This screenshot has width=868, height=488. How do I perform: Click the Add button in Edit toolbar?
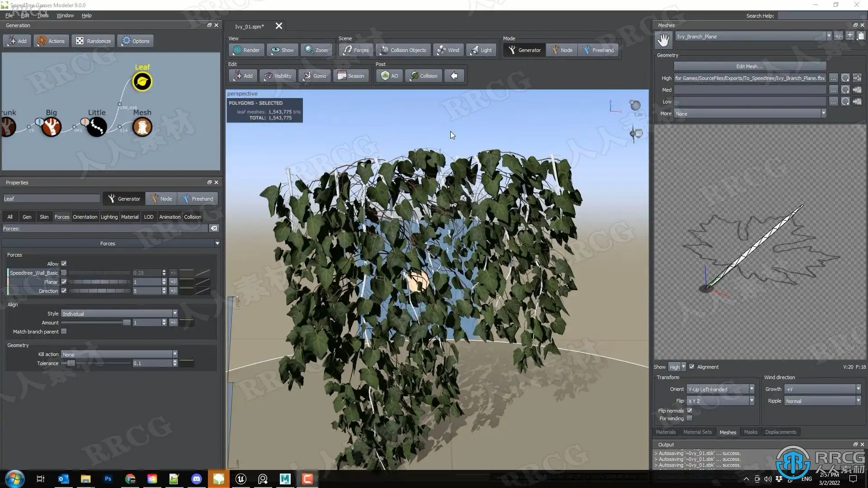[243, 76]
